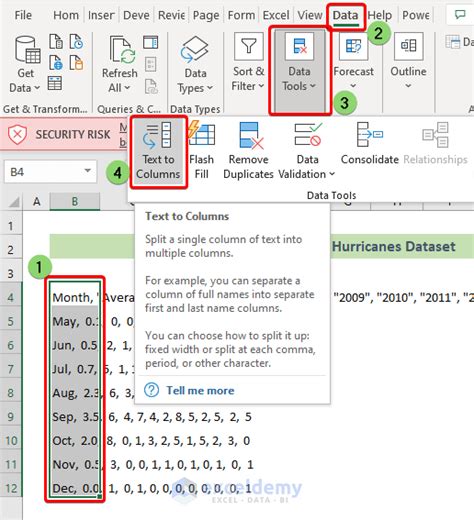This screenshot has height=520, width=474.
Task: Open the Sort & Filter group menu
Action: click(x=248, y=63)
